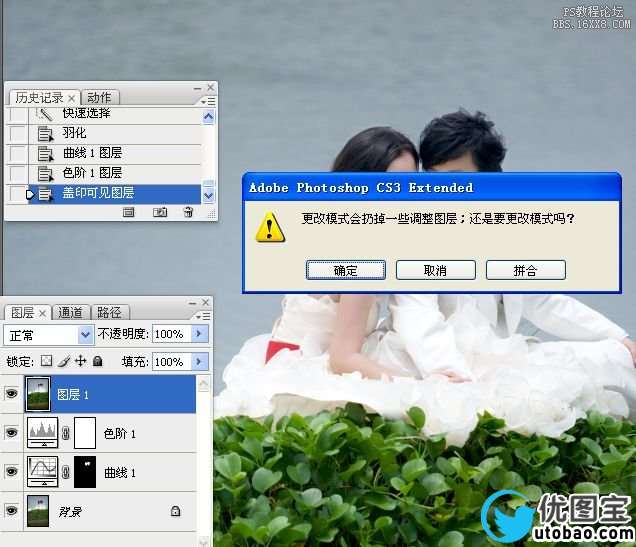This screenshot has height=547, width=636.
Task: Create new document from current state icon
Action: pos(129,212)
